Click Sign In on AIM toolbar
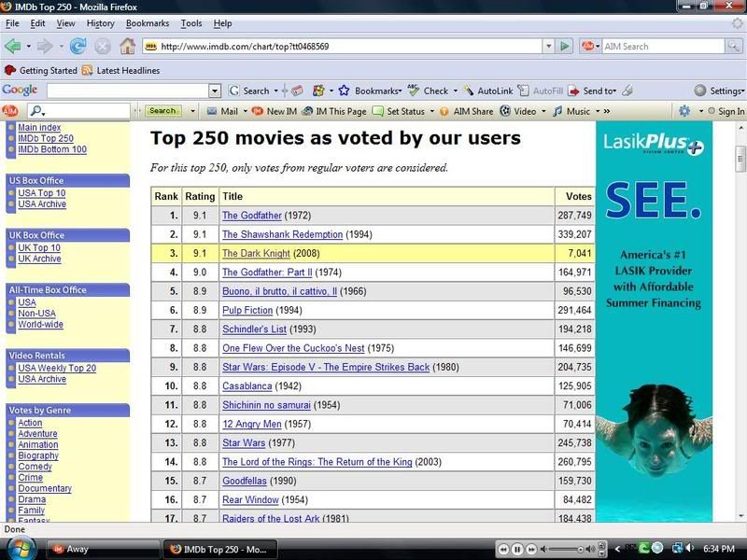Screen dimensions: 747x560 coord(726,111)
